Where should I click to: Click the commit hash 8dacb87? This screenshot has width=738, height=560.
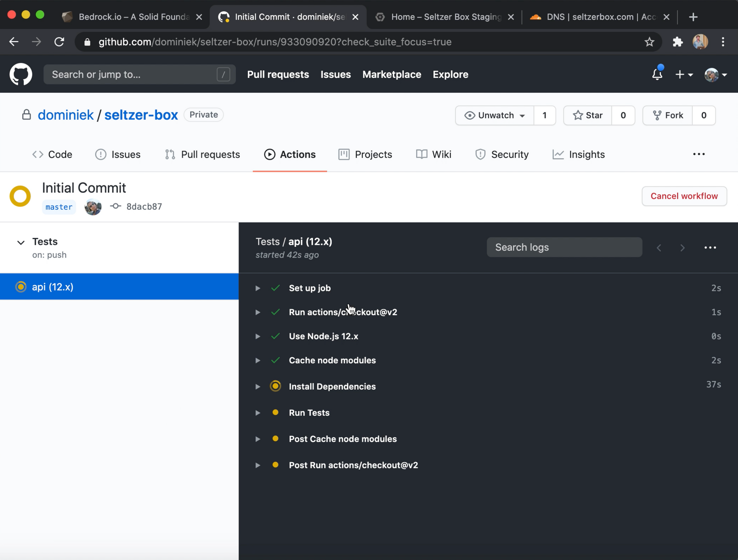144,207
